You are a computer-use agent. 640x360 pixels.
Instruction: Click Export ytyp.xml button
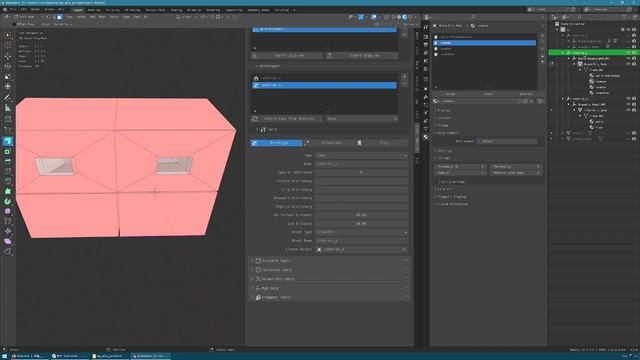click(362, 55)
